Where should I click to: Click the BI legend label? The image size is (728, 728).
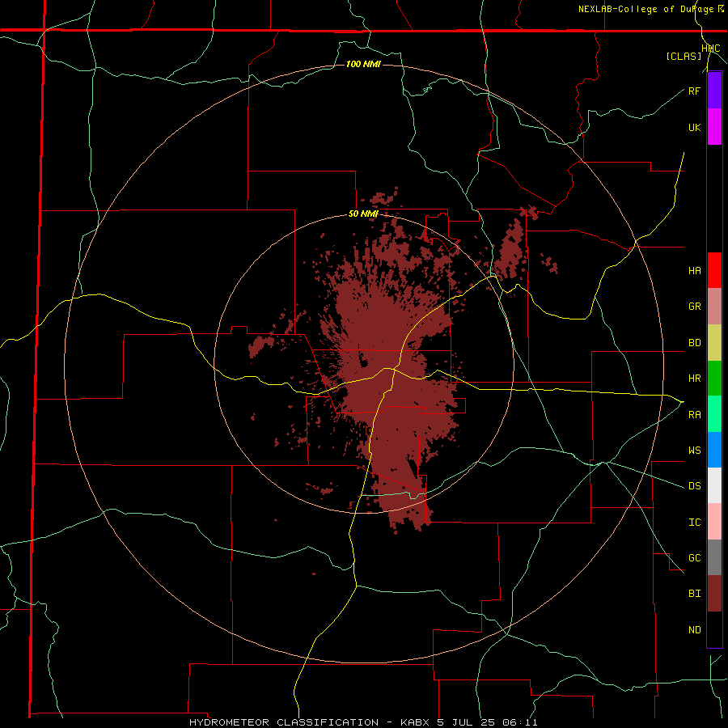click(x=694, y=594)
